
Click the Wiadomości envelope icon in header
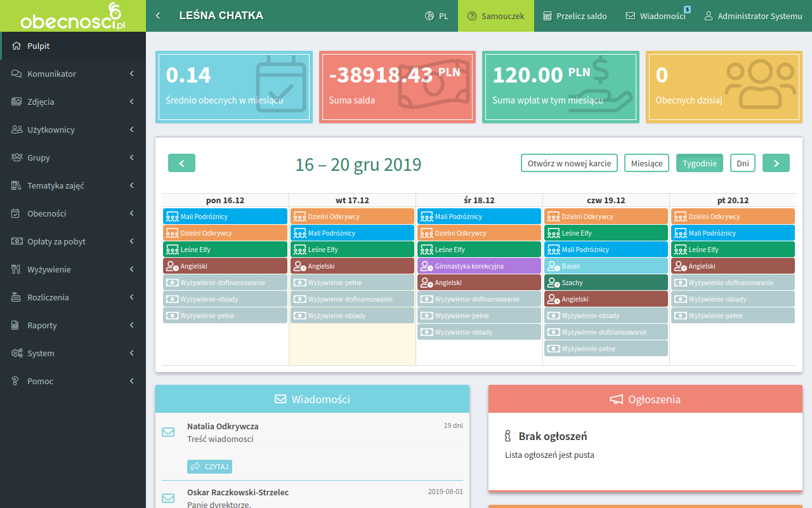click(x=631, y=16)
